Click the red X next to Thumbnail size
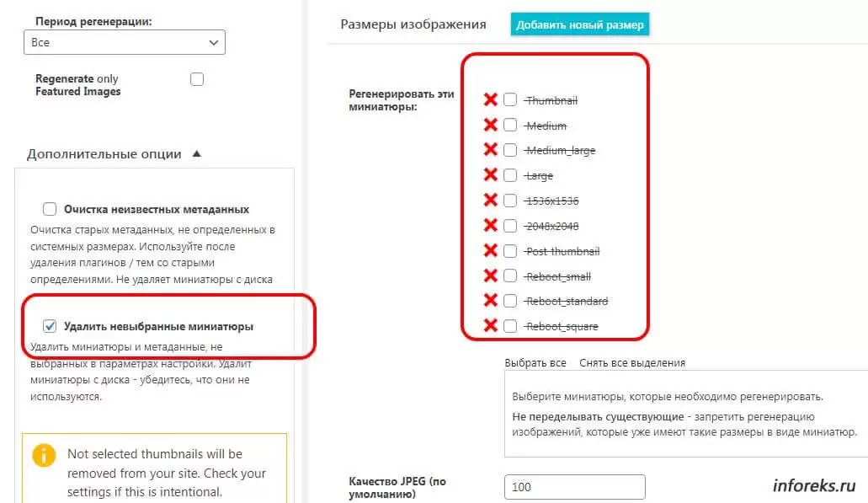Image resolution: width=868 pixels, height=503 pixels. click(491, 99)
